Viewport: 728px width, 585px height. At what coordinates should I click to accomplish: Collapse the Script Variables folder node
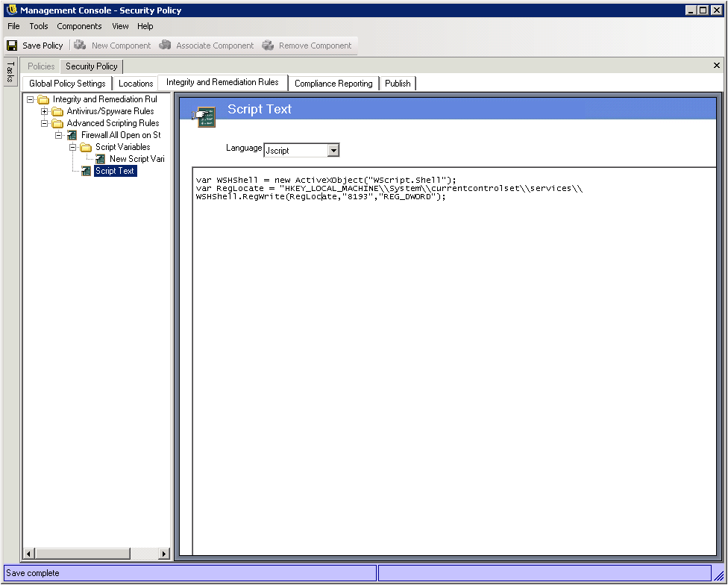coord(73,147)
